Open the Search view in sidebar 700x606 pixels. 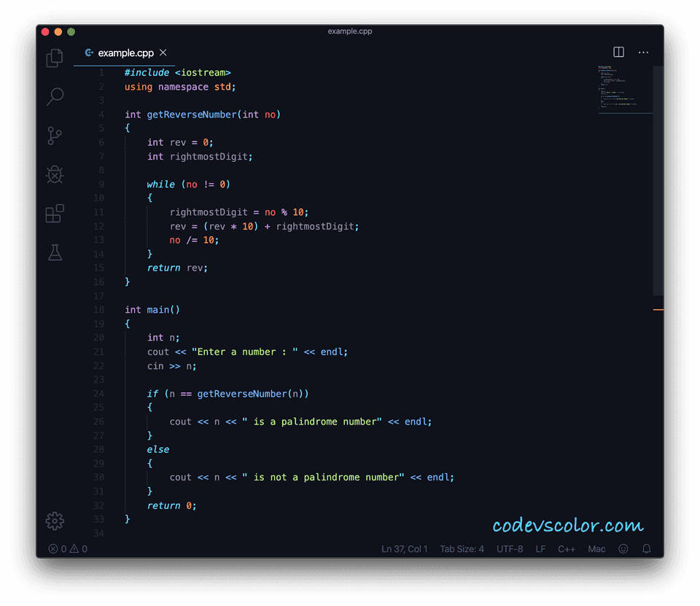(x=55, y=96)
